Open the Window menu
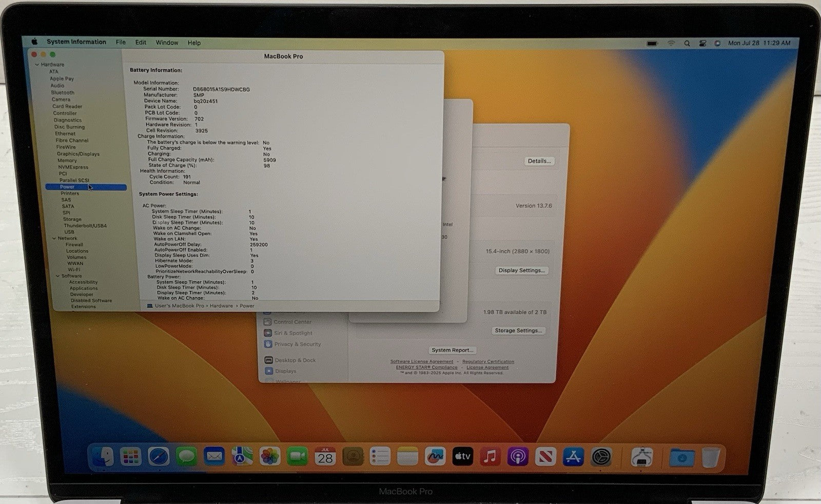The height and width of the screenshot is (504, 821). [167, 43]
